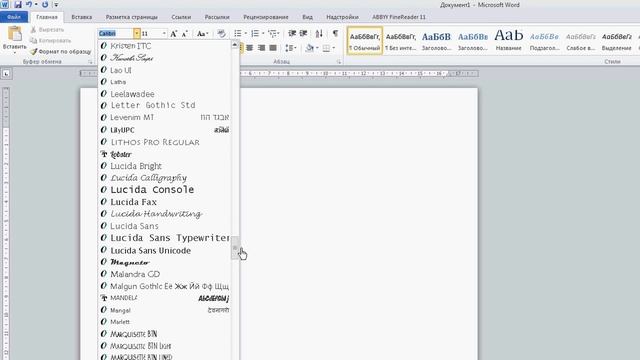
Task: Select the Leelawadee font
Action: pyautogui.click(x=165, y=94)
